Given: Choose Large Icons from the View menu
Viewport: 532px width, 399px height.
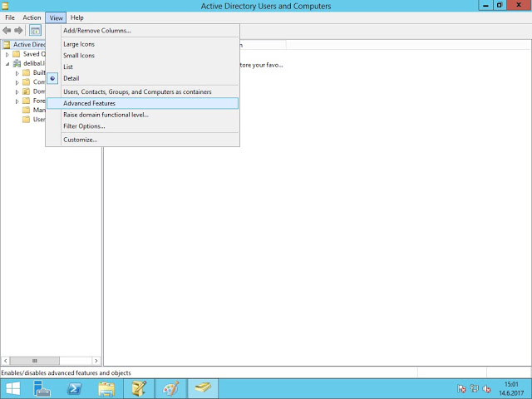Looking at the screenshot, I should [x=81, y=43].
